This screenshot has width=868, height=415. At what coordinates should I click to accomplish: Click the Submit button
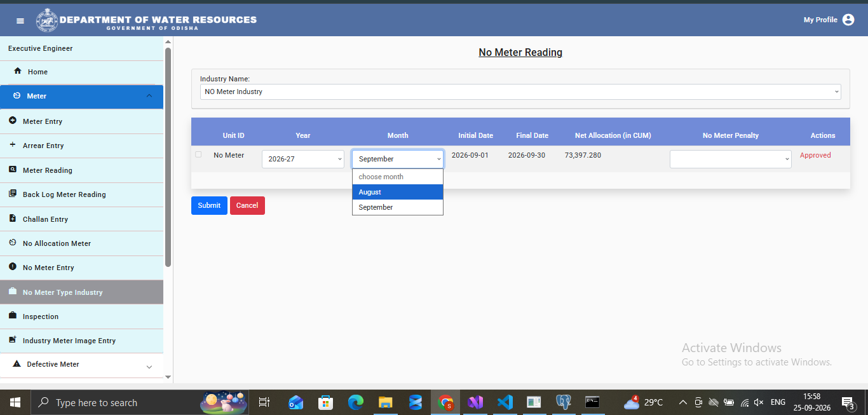(x=209, y=205)
